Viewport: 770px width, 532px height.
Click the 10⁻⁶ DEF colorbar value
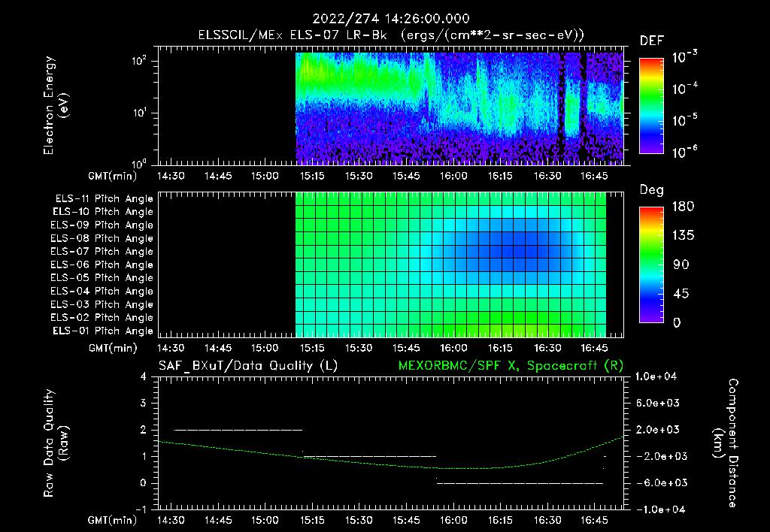coord(684,152)
